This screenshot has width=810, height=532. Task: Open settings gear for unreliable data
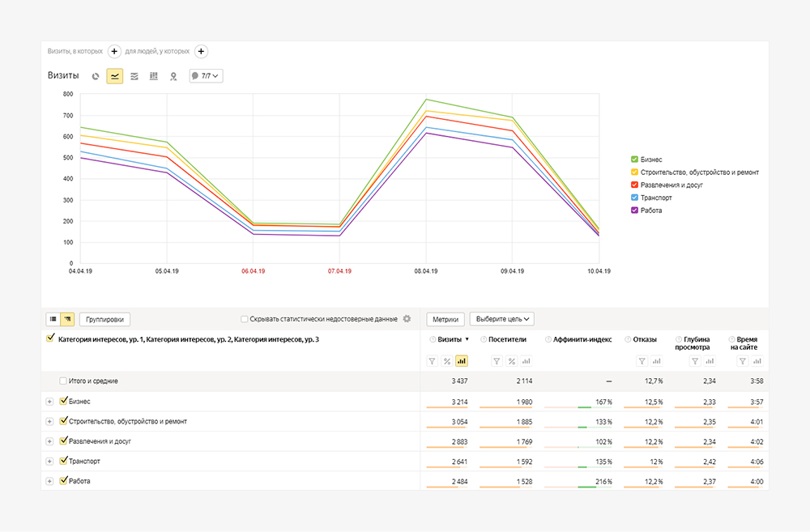[x=407, y=319]
